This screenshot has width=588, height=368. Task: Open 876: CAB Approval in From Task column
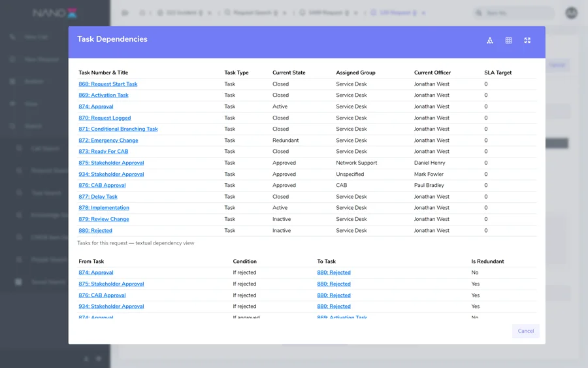click(102, 295)
